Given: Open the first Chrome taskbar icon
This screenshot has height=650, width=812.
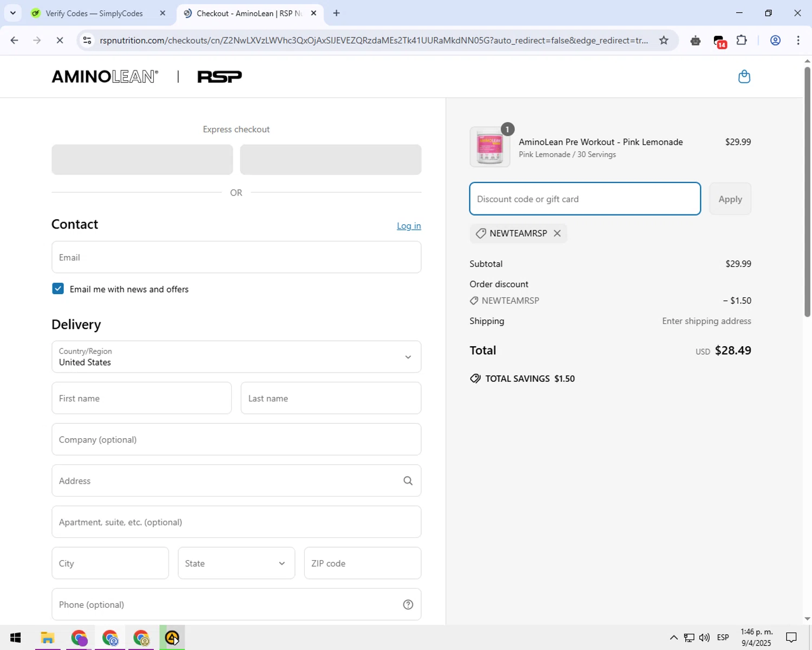Looking at the screenshot, I should click(79, 638).
